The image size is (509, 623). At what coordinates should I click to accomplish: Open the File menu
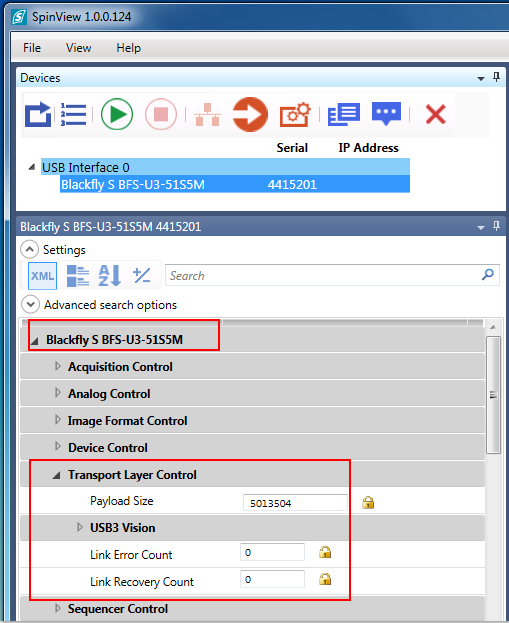(x=32, y=48)
